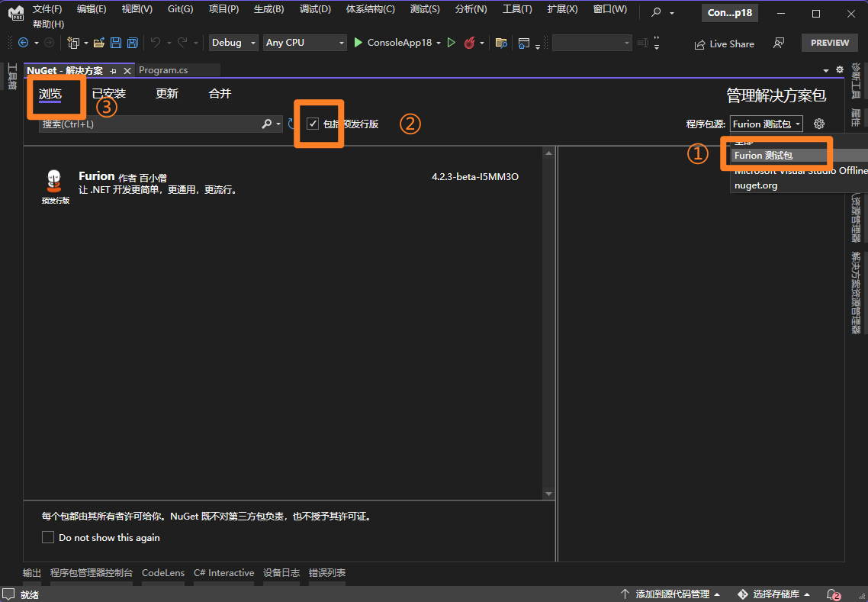This screenshot has height=602, width=868.
Task: Switch to the 已安装 (Installed) tab
Action: 108,94
